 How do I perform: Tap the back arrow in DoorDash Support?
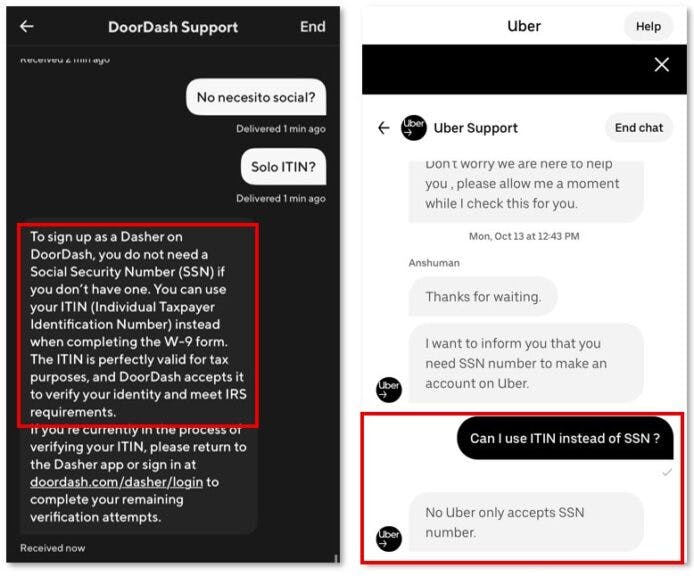pyautogui.click(x=27, y=27)
